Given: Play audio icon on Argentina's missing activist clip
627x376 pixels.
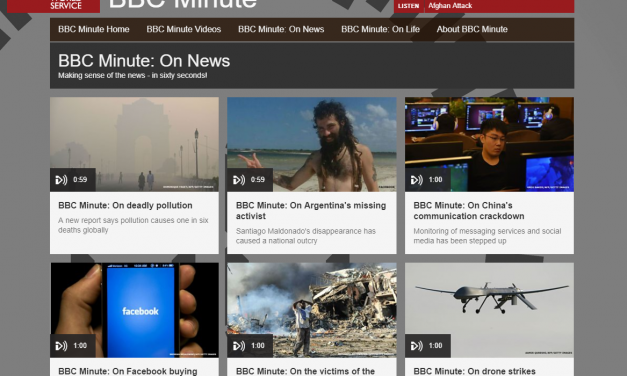Looking at the screenshot, I should (x=239, y=180).
